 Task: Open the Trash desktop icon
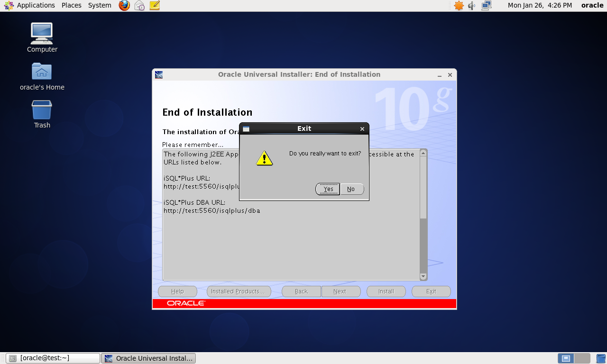(42, 114)
